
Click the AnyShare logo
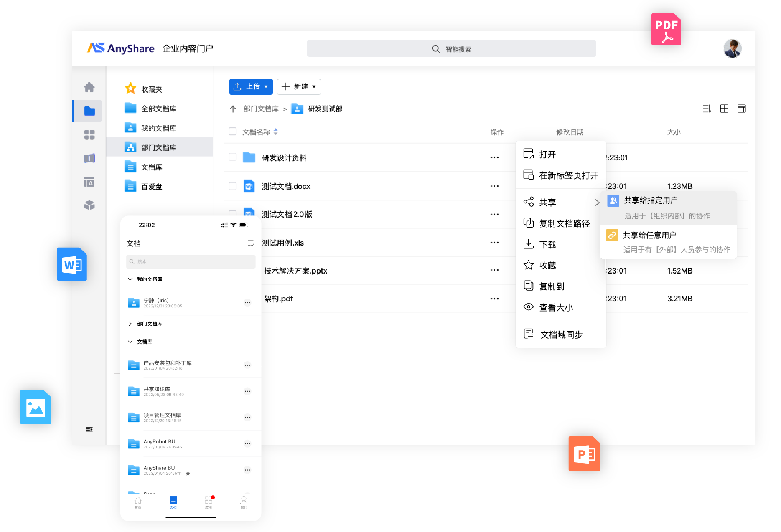[x=121, y=48]
